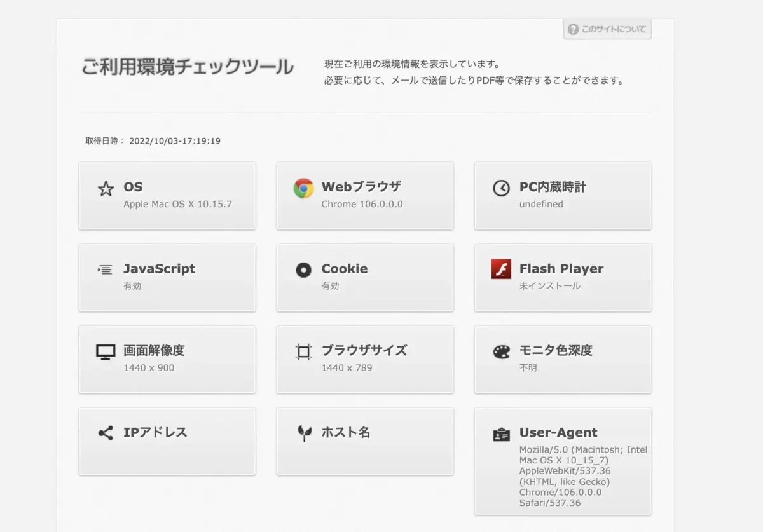Click the star icon beside OS
This screenshot has width=763, height=532.
pos(106,188)
